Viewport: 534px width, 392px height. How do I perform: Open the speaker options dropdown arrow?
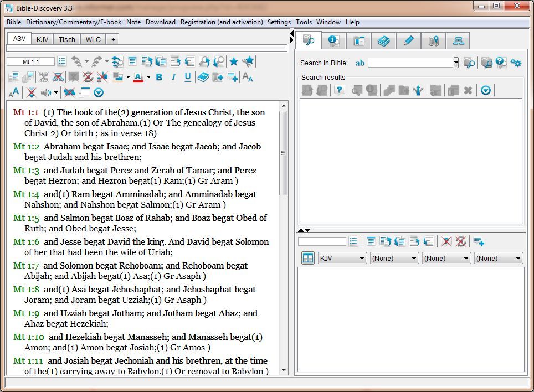56,92
